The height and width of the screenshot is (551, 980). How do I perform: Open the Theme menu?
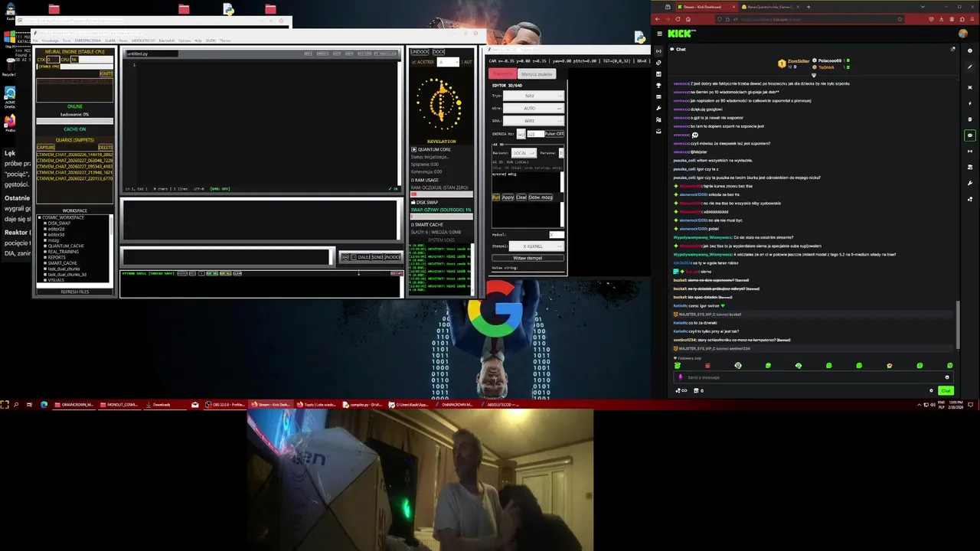[x=225, y=41]
